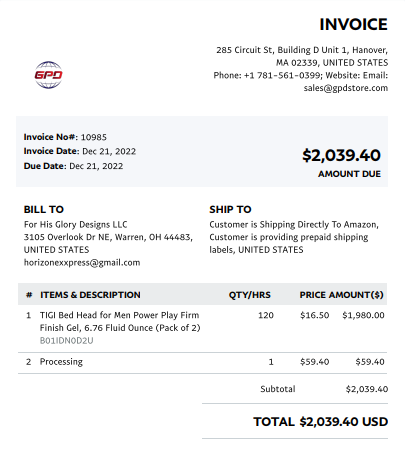Click the INVOICE heading
The width and height of the screenshot is (405, 449).
pos(353,24)
